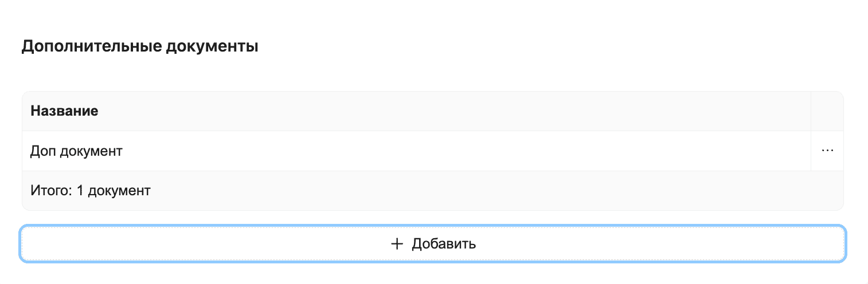Click the plus icon beside Добавить
This screenshot has height=284, width=868.
[x=397, y=244]
